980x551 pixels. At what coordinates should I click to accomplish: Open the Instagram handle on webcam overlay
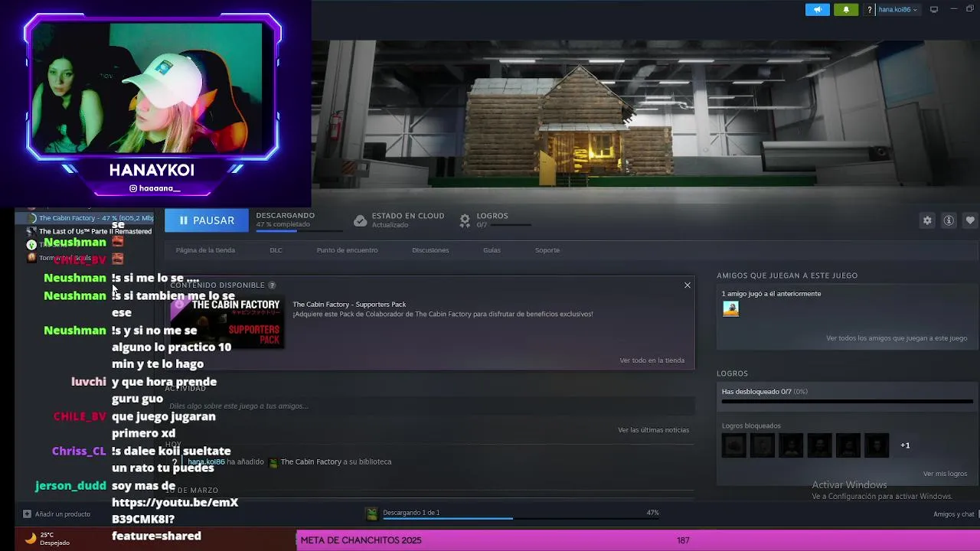pyautogui.click(x=155, y=188)
